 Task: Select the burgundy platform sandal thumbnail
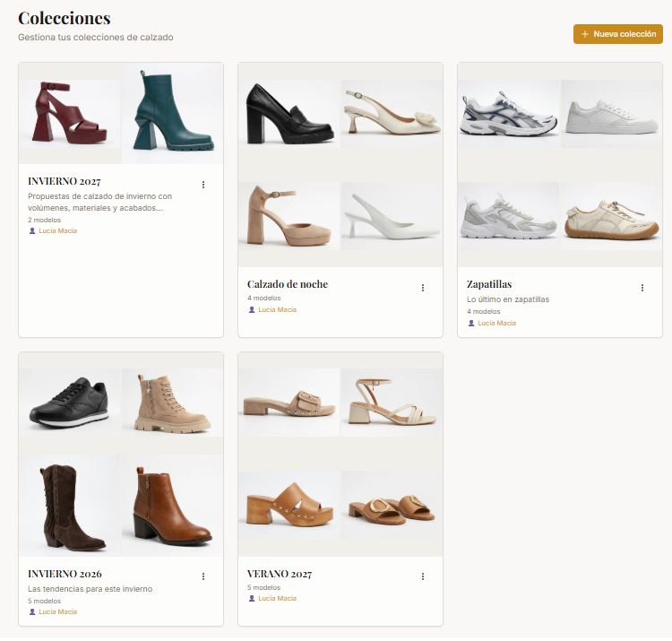(69, 114)
